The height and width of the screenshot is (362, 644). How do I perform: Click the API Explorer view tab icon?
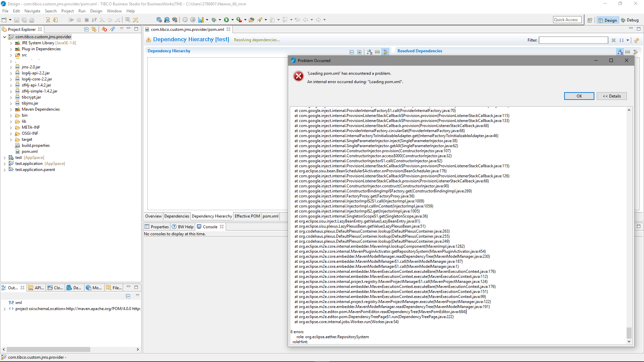pyautogui.click(x=31, y=288)
